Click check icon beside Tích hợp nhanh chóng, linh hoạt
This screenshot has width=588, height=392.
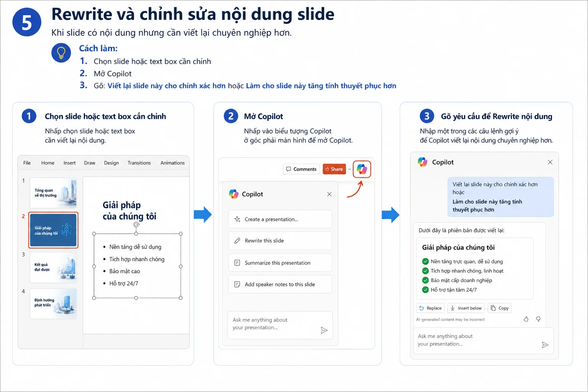pyautogui.click(x=425, y=271)
